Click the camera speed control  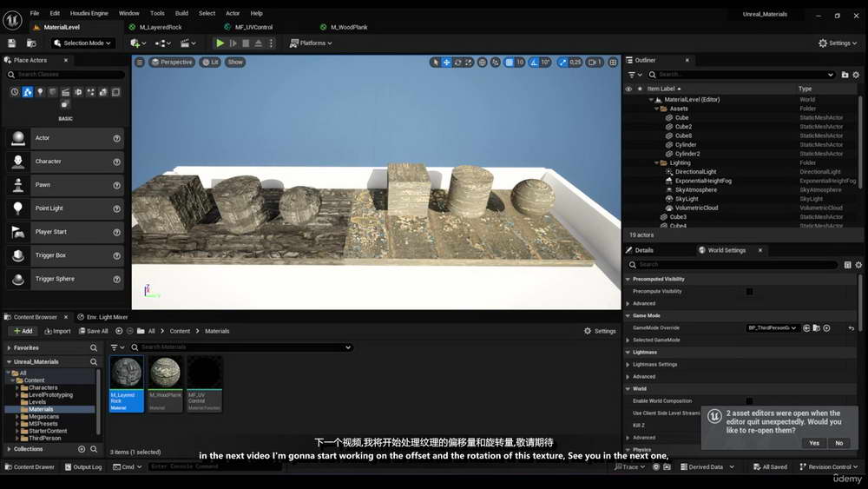(x=595, y=62)
